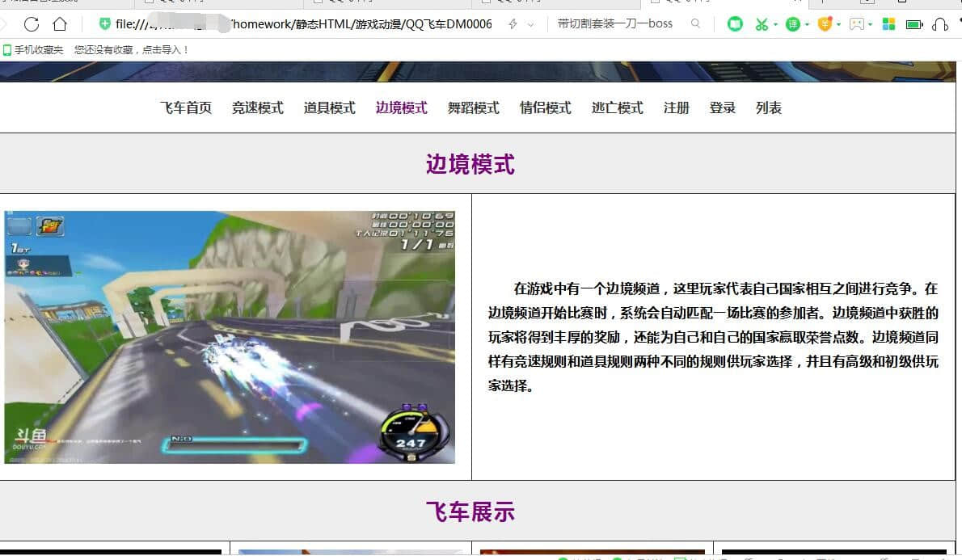
Task: Click the green security shield in address bar
Action: (x=104, y=24)
